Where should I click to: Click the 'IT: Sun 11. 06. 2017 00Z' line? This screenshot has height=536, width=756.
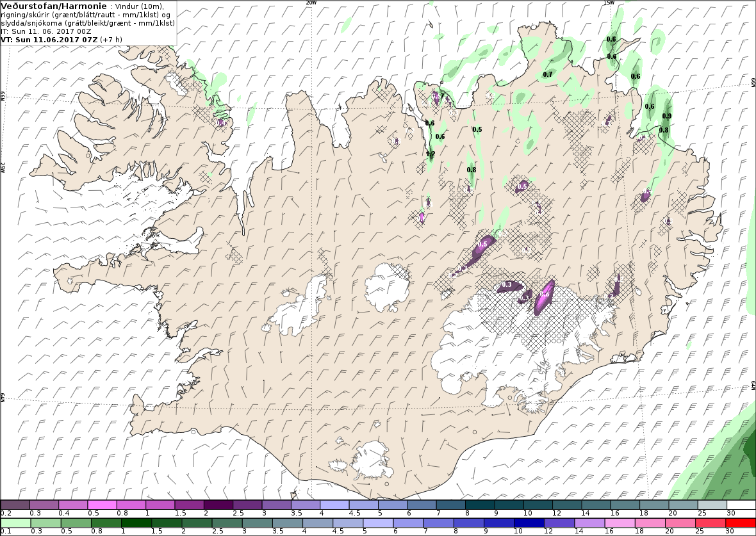45,31
